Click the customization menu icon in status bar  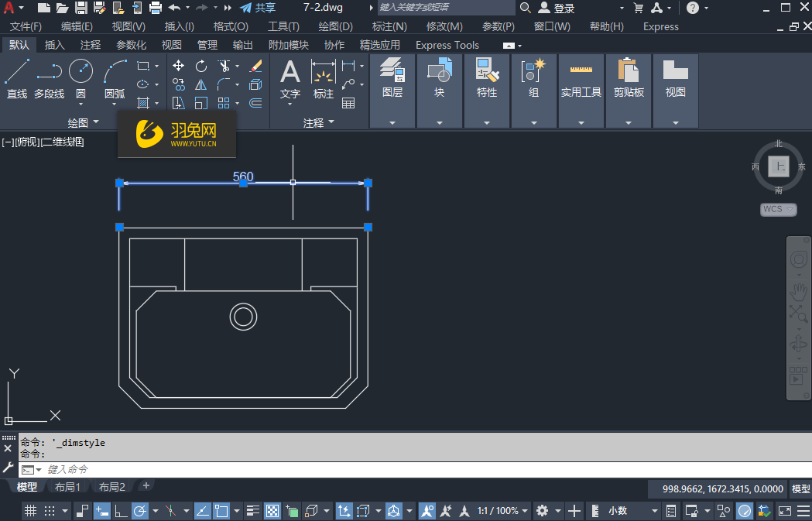(x=803, y=511)
